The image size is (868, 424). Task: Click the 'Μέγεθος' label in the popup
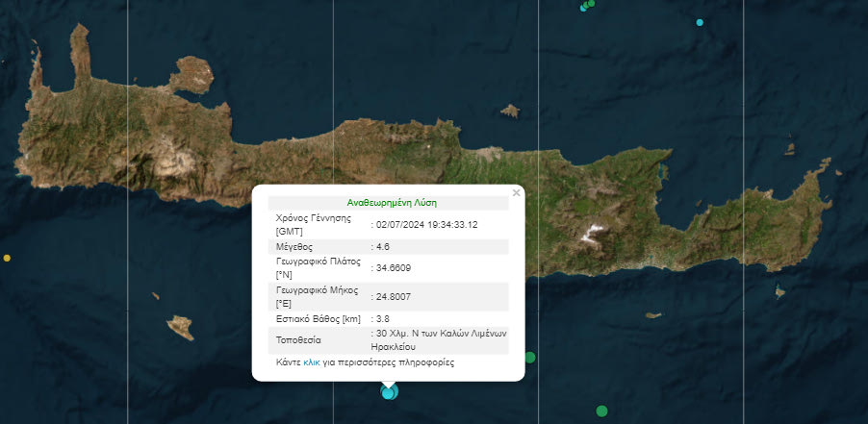tap(294, 247)
